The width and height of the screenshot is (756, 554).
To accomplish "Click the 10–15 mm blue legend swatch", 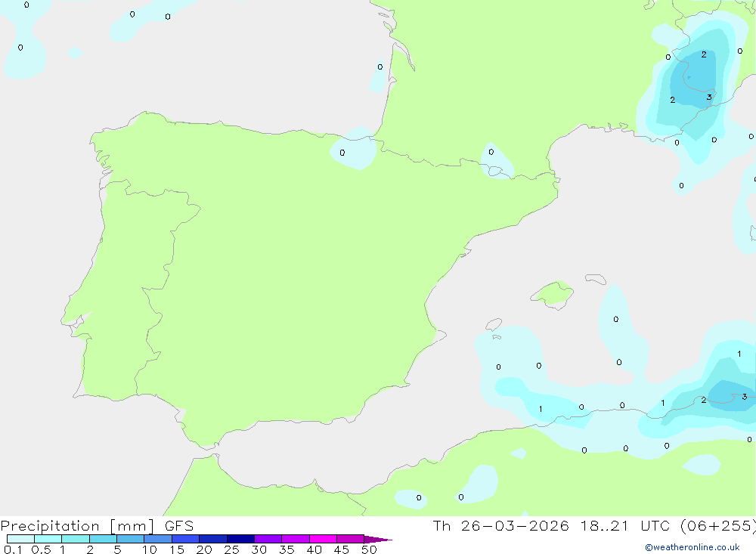I will [x=158, y=539].
